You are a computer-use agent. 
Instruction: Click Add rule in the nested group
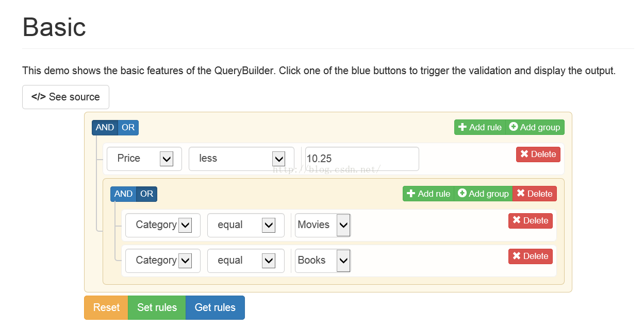pyautogui.click(x=428, y=194)
